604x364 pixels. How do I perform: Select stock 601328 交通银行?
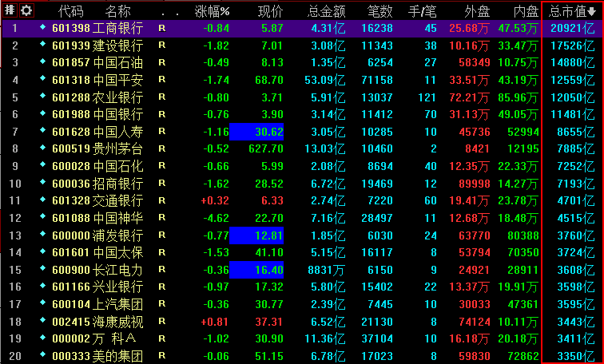pos(97,200)
